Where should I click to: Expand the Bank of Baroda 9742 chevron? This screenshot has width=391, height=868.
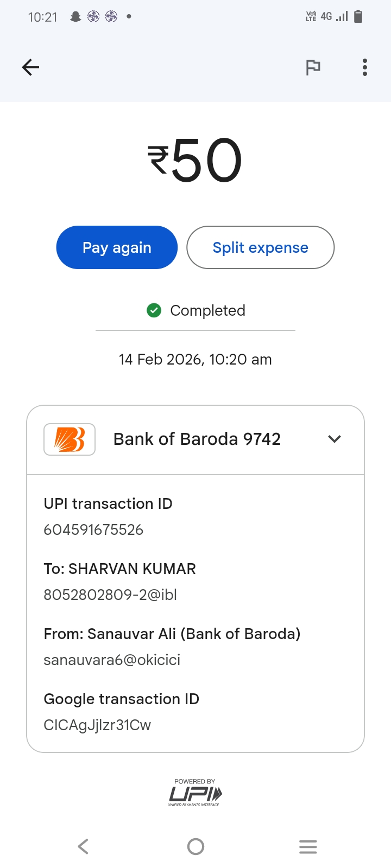click(x=335, y=439)
